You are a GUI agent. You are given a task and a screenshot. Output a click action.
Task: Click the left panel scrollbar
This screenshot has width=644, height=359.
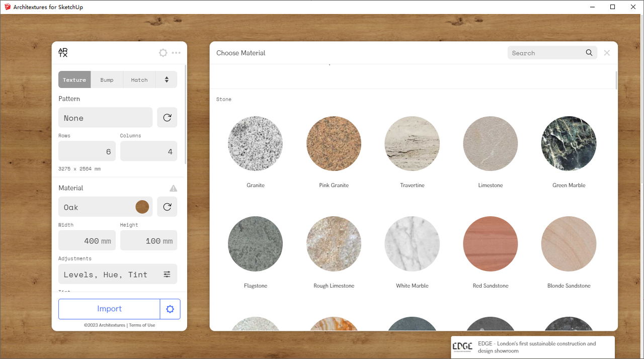tap(186, 114)
